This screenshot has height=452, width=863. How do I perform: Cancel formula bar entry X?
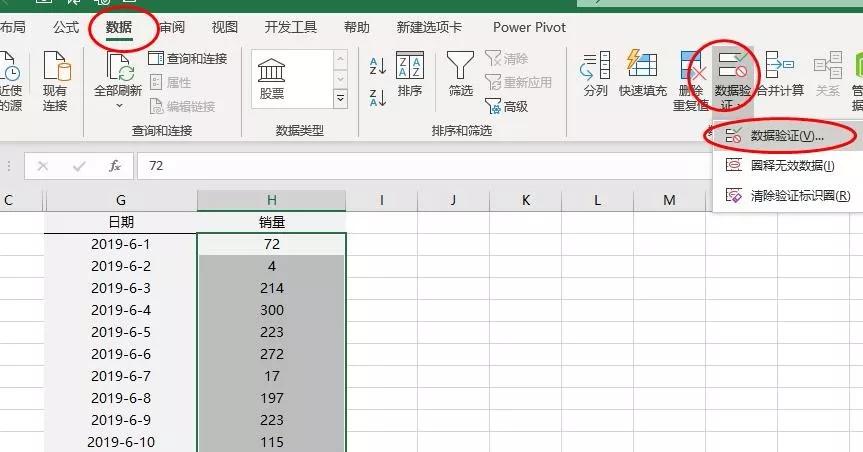pyautogui.click(x=43, y=166)
